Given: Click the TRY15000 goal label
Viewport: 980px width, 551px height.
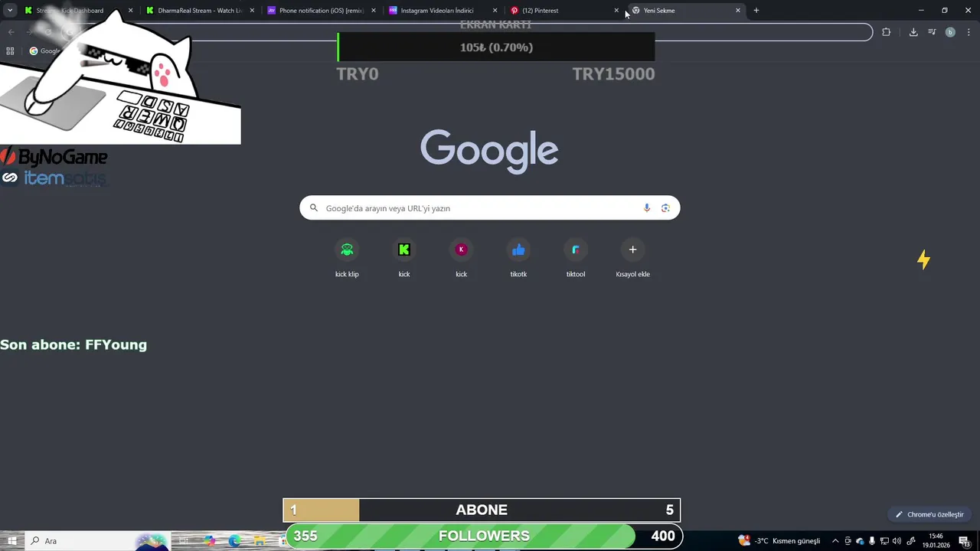Looking at the screenshot, I should pos(613,74).
